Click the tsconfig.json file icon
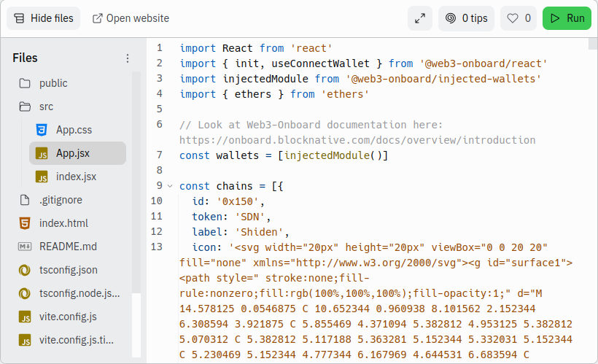This screenshot has width=598, height=364. [25, 270]
